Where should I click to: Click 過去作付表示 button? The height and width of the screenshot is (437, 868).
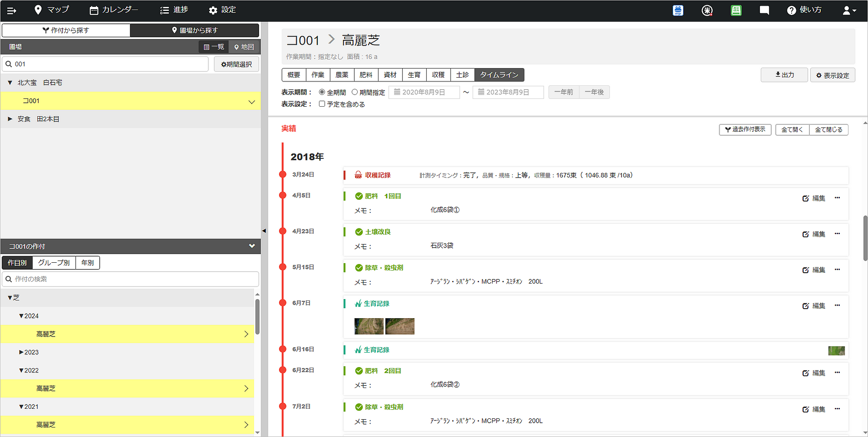[x=745, y=130]
